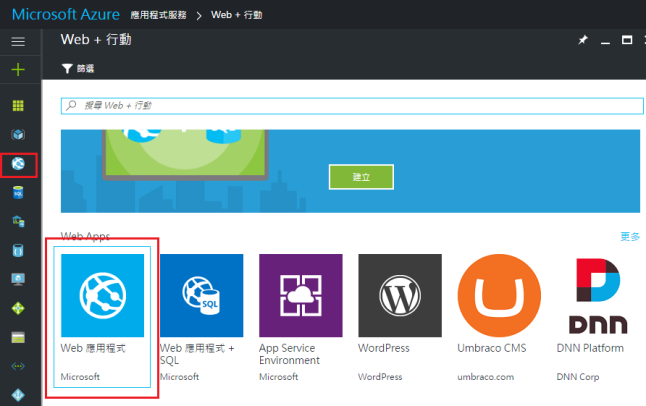Click the blue diamond icon at sidebar bottom
The image size is (646, 406).
point(18,395)
